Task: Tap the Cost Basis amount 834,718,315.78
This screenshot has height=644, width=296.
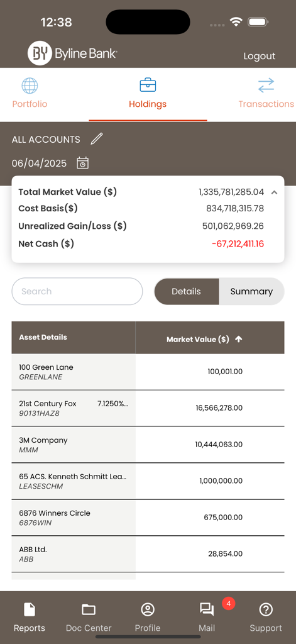Action: [235, 209]
